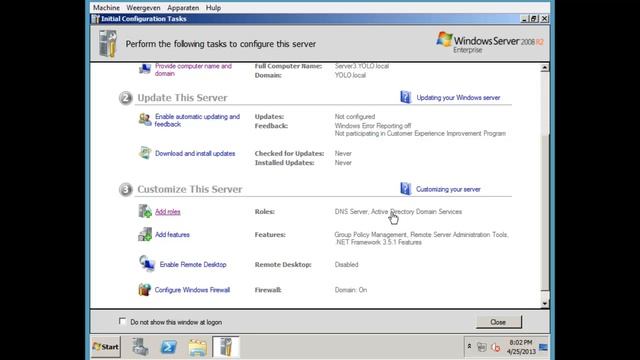Click the taskbar clock showing 8:02 PM
Screen dimensions: 640x360
(521, 347)
